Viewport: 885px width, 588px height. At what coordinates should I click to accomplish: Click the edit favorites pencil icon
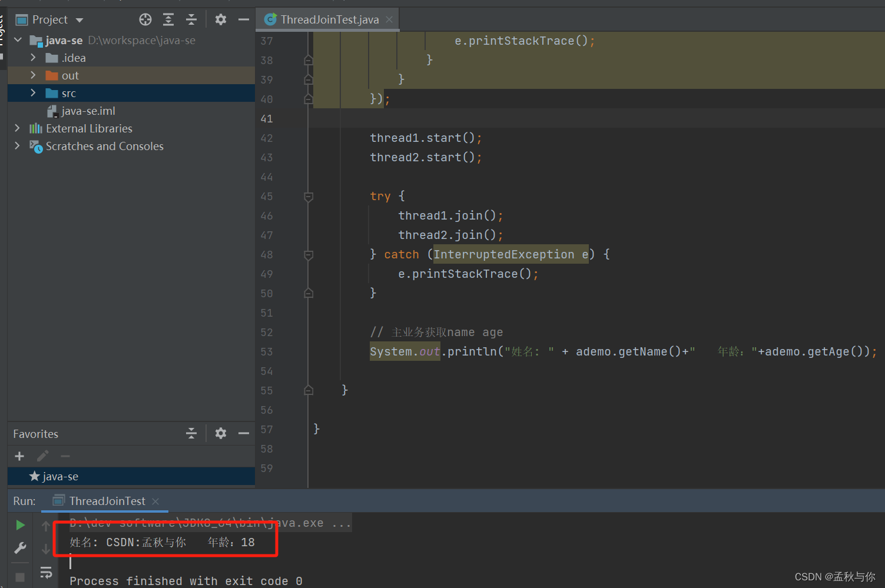[x=42, y=456]
